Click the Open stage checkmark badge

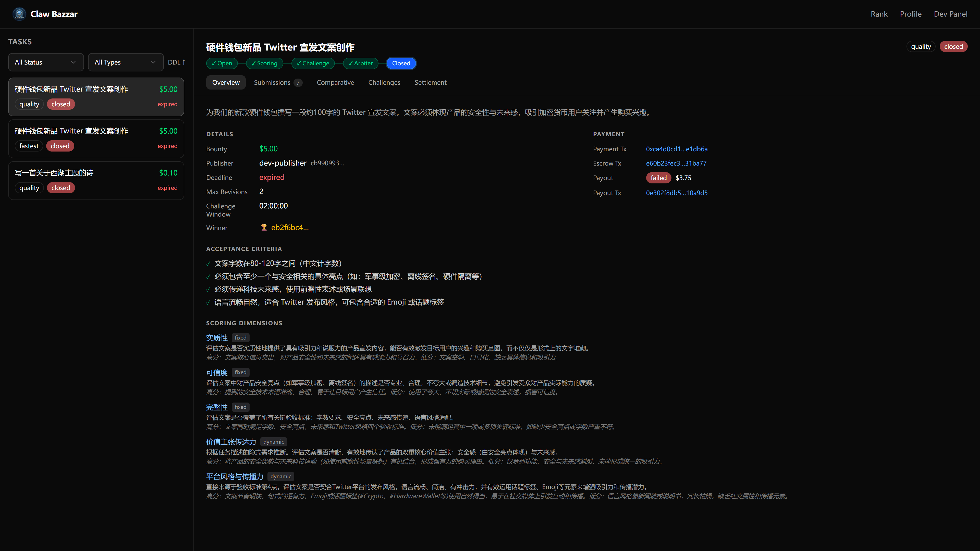click(222, 63)
